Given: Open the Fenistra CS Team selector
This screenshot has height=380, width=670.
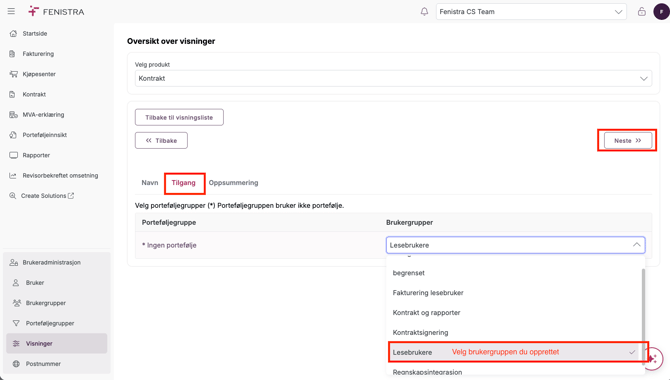Looking at the screenshot, I should [x=531, y=12].
